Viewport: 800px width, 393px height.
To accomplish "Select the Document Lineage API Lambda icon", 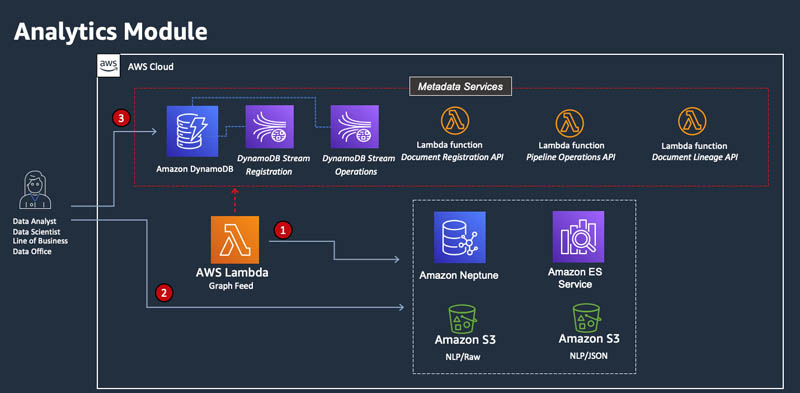I will [x=692, y=121].
